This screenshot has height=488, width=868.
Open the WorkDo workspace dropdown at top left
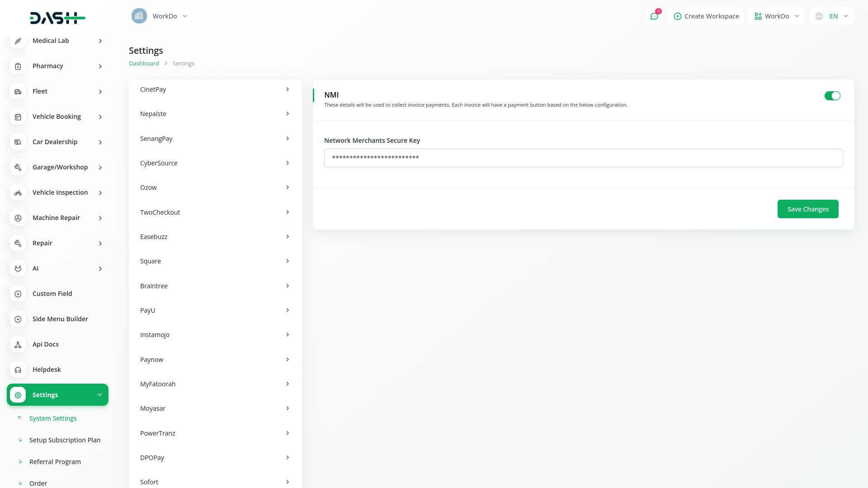[160, 16]
